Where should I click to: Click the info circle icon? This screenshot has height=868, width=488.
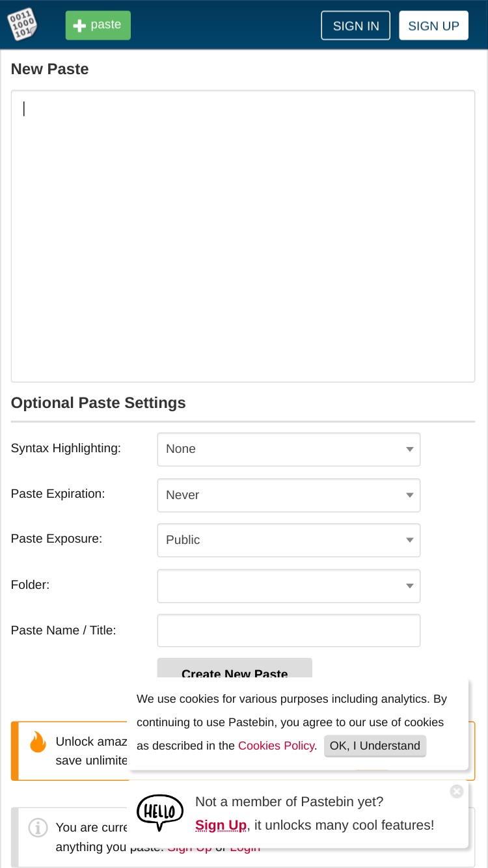[38, 828]
